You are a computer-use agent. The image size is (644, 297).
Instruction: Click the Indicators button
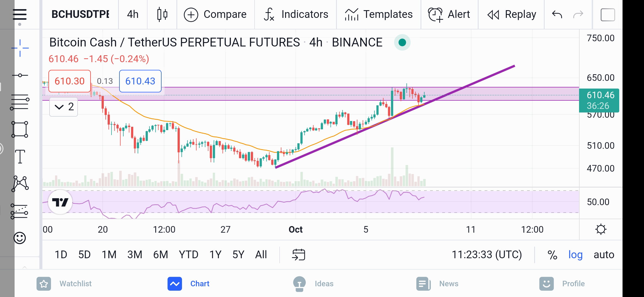pyautogui.click(x=296, y=14)
